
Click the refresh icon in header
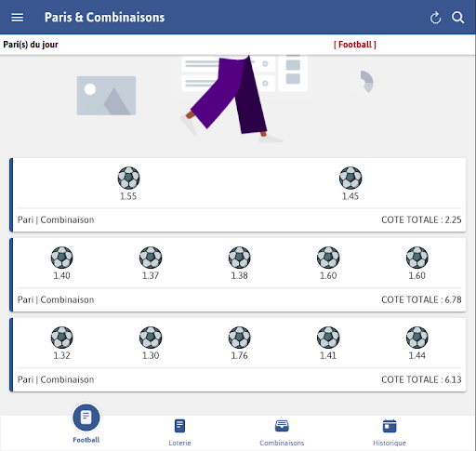coord(435,18)
